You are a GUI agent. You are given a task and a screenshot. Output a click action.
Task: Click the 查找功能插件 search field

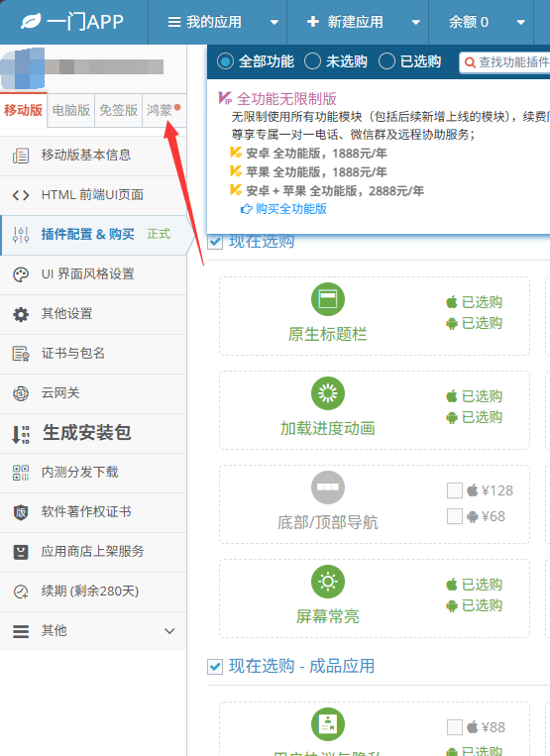pos(504,62)
